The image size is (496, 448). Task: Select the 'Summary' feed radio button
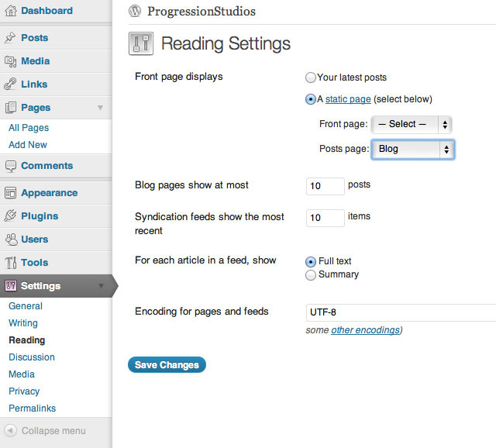[311, 274]
